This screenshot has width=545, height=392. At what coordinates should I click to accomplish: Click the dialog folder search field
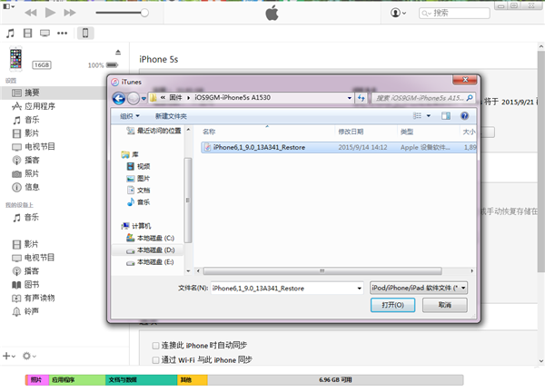[423, 98]
